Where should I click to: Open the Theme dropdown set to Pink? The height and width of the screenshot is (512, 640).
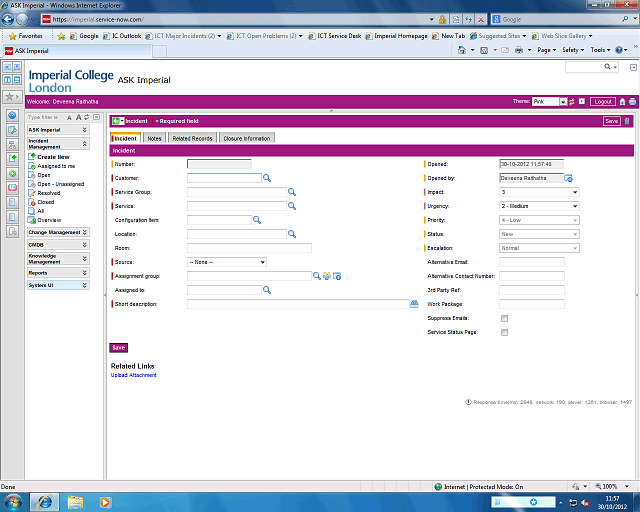tap(550, 102)
